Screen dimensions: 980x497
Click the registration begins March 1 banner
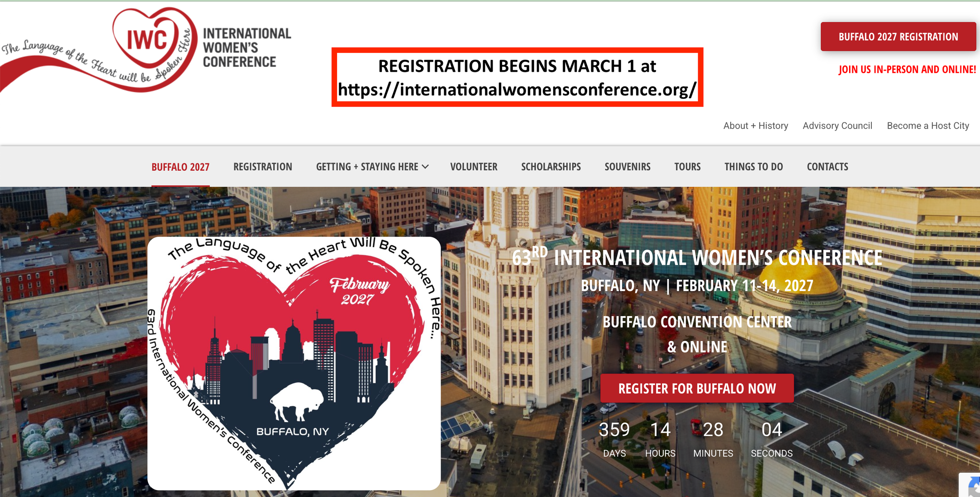click(517, 77)
